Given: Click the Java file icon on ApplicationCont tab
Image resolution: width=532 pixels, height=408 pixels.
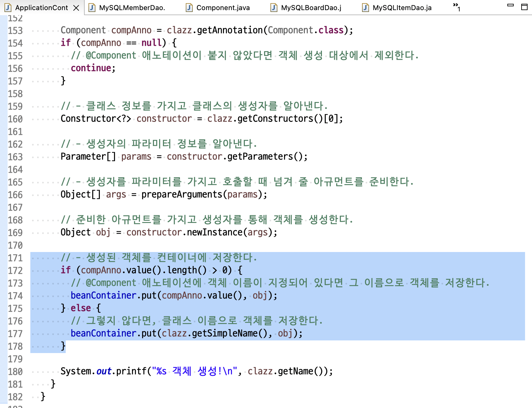Looking at the screenshot, I should (8, 8).
